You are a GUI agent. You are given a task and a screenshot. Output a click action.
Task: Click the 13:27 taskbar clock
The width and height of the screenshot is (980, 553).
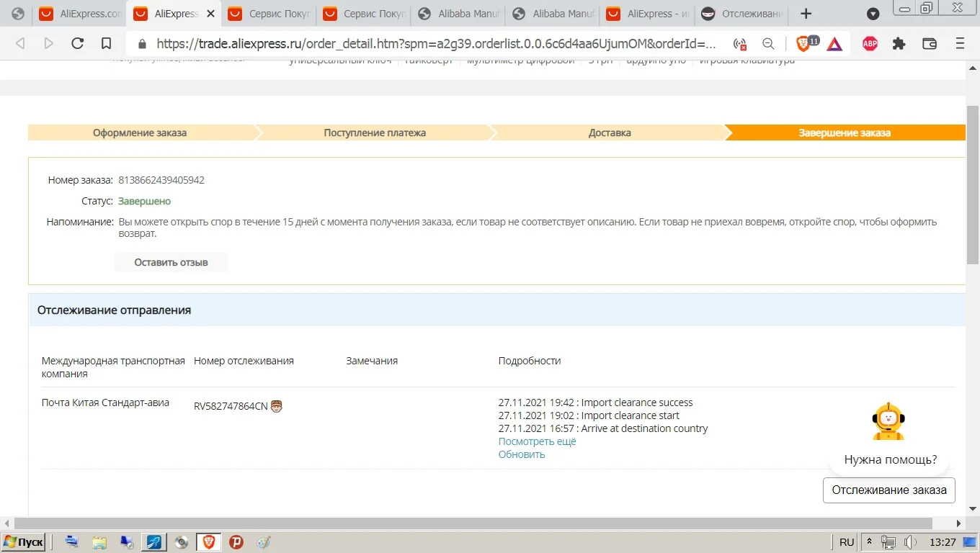[x=943, y=542]
